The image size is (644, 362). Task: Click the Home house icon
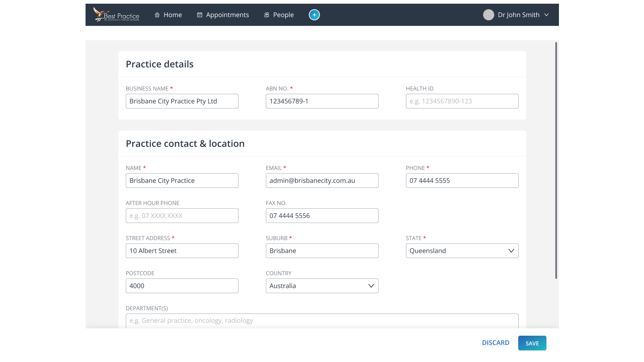tap(157, 15)
